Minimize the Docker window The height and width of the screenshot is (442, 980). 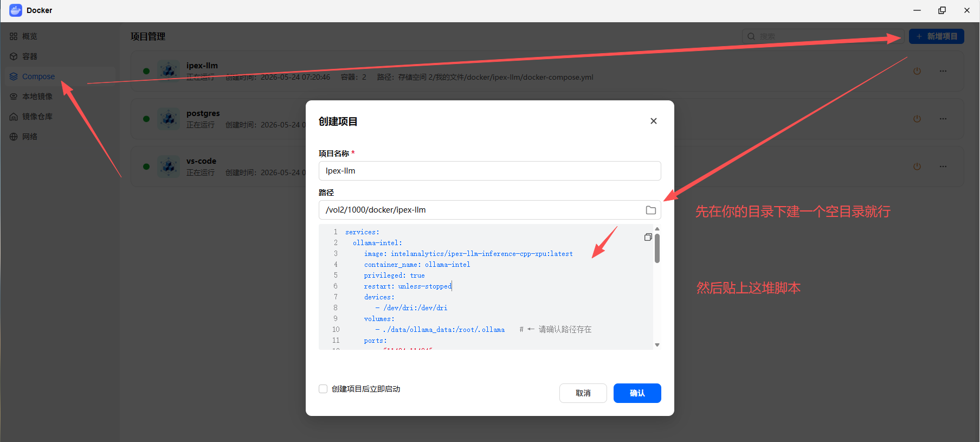tap(917, 10)
